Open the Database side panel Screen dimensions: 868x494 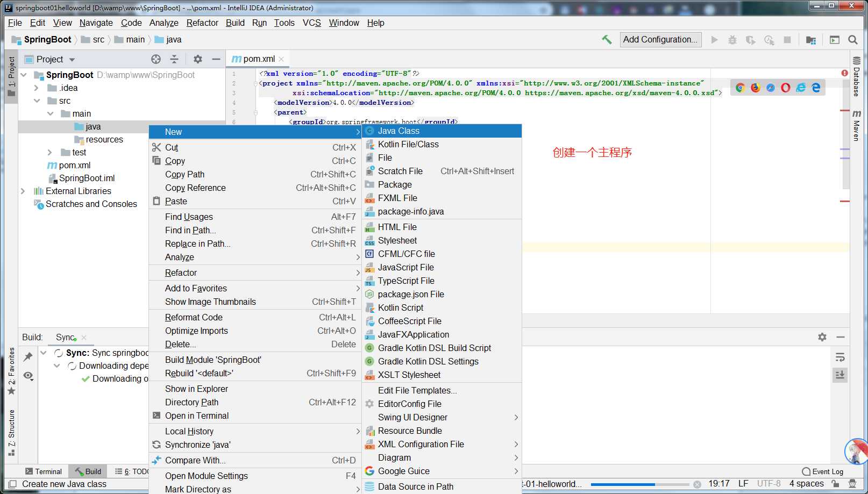click(856, 76)
